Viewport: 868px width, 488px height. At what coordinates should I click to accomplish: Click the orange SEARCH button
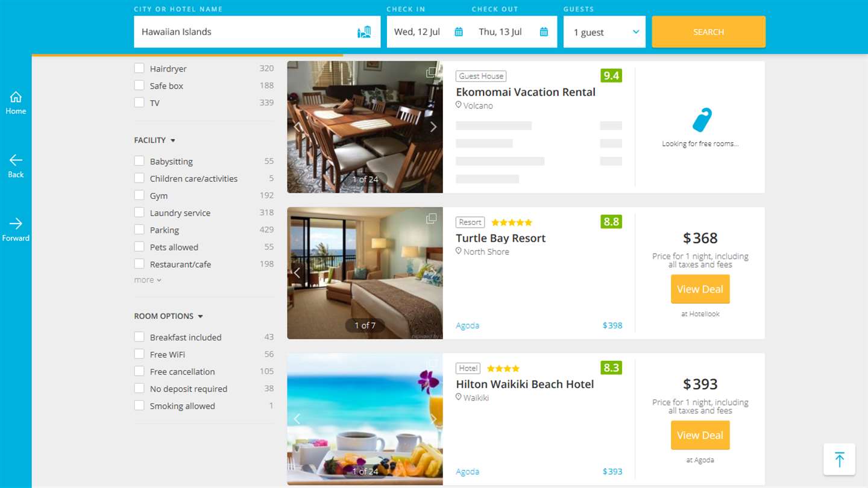(709, 32)
